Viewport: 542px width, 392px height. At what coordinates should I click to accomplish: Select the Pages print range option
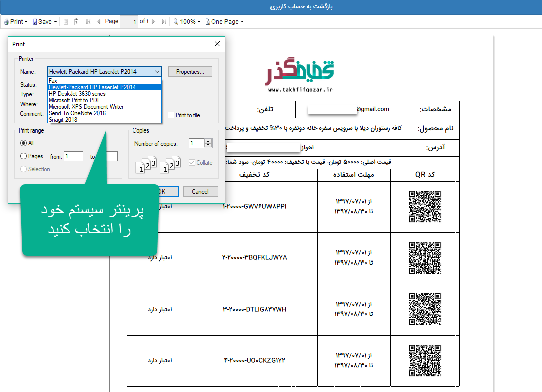point(24,156)
